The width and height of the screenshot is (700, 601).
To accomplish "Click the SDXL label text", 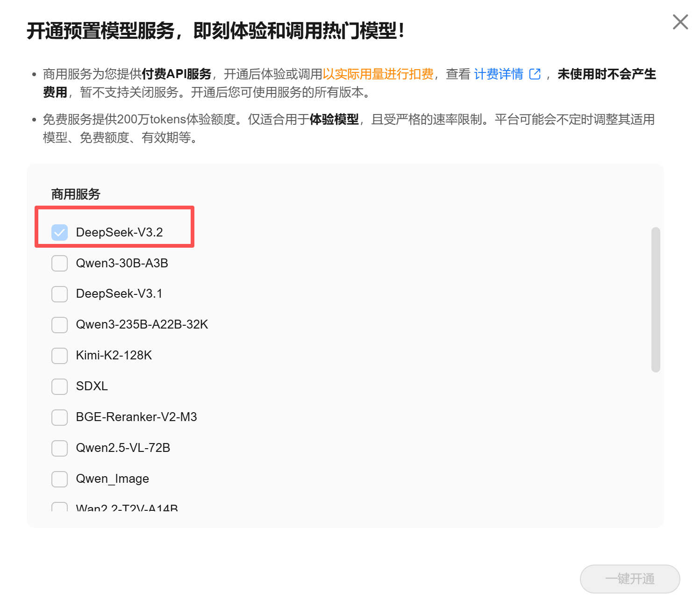I will (92, 386).
